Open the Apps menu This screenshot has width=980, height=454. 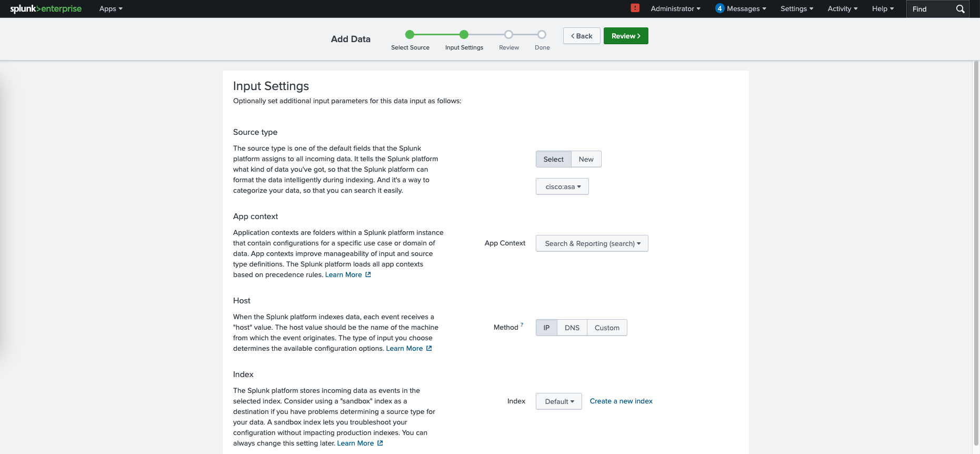click(x=111, y=9)
